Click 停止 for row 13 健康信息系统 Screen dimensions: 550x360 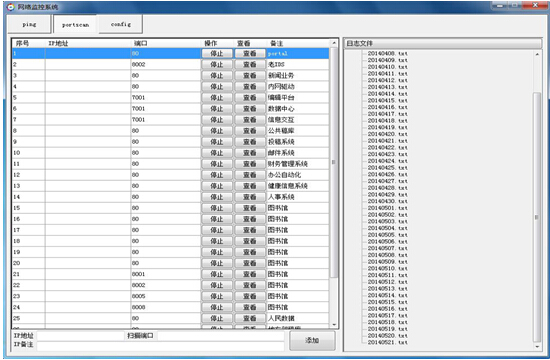tap(217, 186)
